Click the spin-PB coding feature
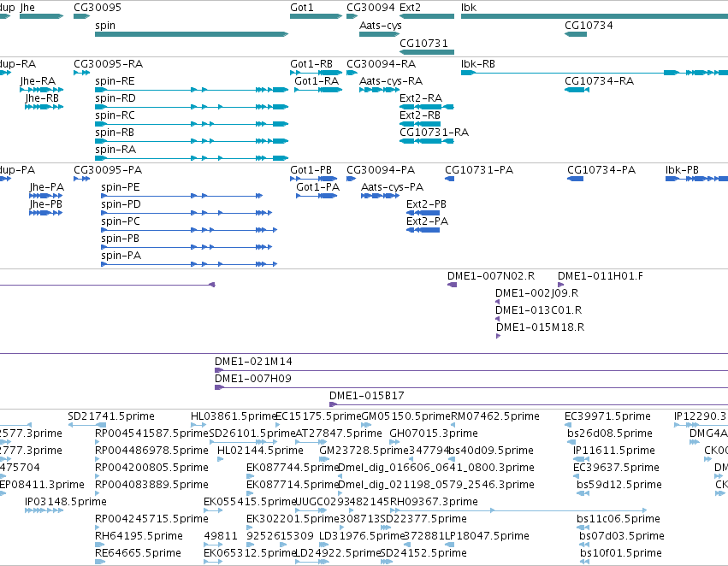This screenshot has width=728, height=566. click(186, 247)
